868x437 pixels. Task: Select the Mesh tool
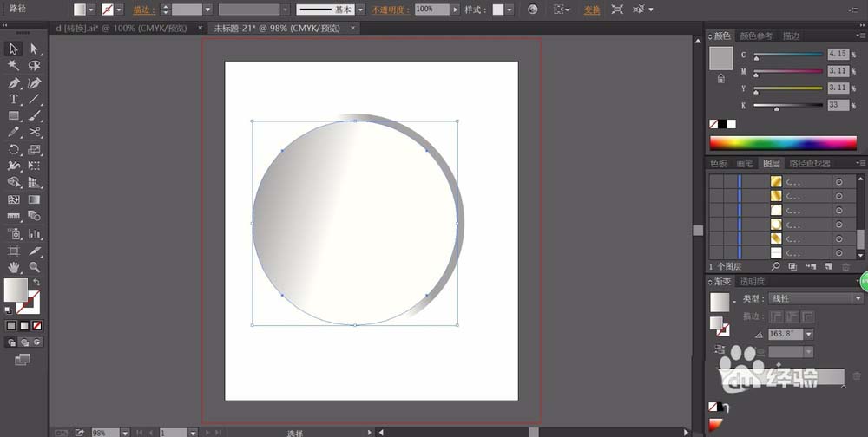click(x=13, y=199)
